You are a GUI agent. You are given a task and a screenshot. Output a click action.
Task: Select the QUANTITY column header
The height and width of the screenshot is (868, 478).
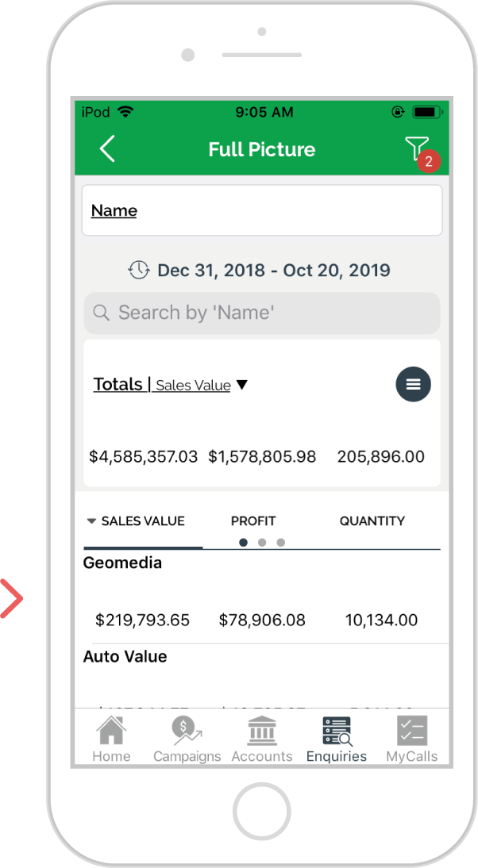tap(372, 521)
